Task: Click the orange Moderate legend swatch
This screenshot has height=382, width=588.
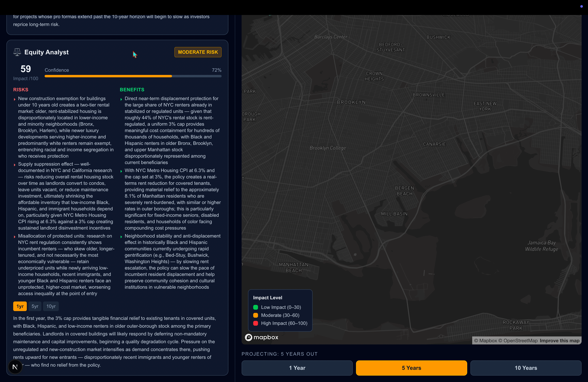Action: coord(255,315)
